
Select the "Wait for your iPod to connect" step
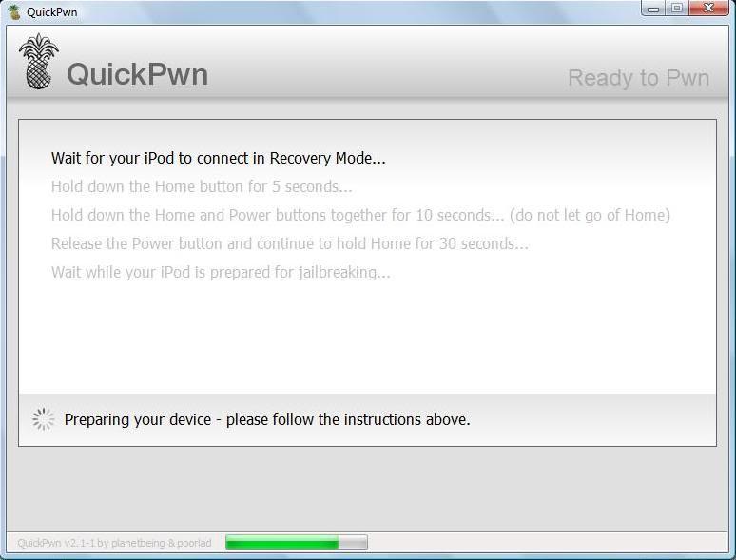coord(218,158)
